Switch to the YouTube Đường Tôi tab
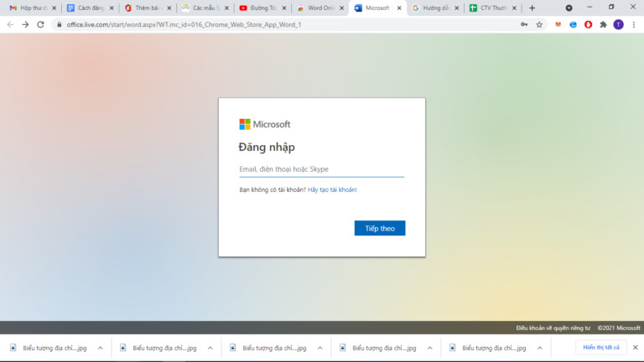The height and width of the screenshot is (362, 644). (259, 8)
